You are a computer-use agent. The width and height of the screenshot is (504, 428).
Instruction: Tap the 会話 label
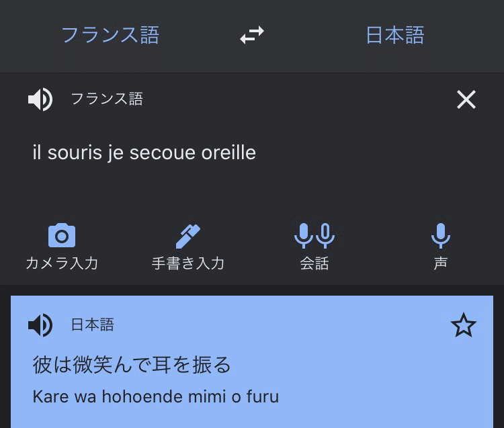[x=314, y=263]
